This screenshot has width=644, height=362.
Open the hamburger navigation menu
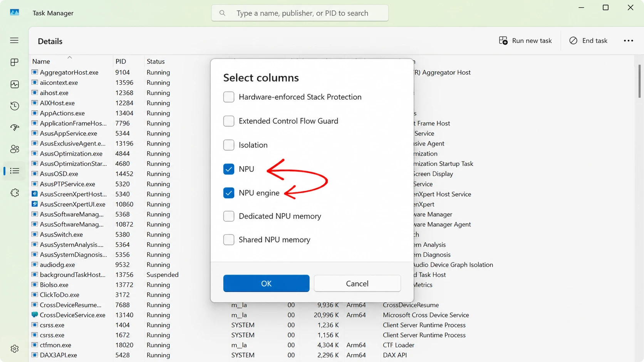(14, 40)
